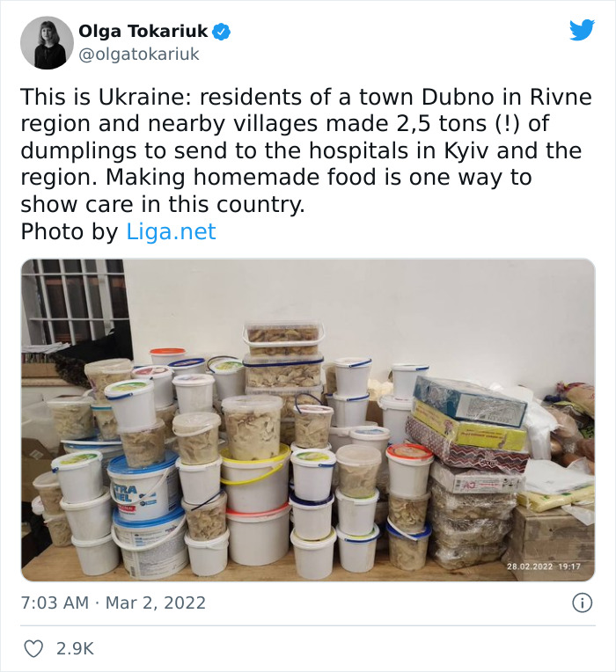Open the info icon beside the timestamp
The height and width of the screenshot is (672, 616).
coord(583,603)
